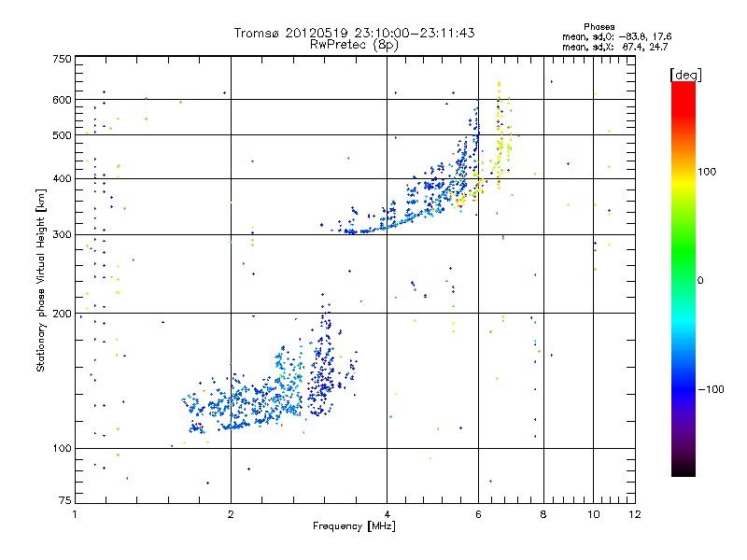Click the '-100' colorbar tick label
This screenshot has width=747, height=560.
click(x=711, y=389)
